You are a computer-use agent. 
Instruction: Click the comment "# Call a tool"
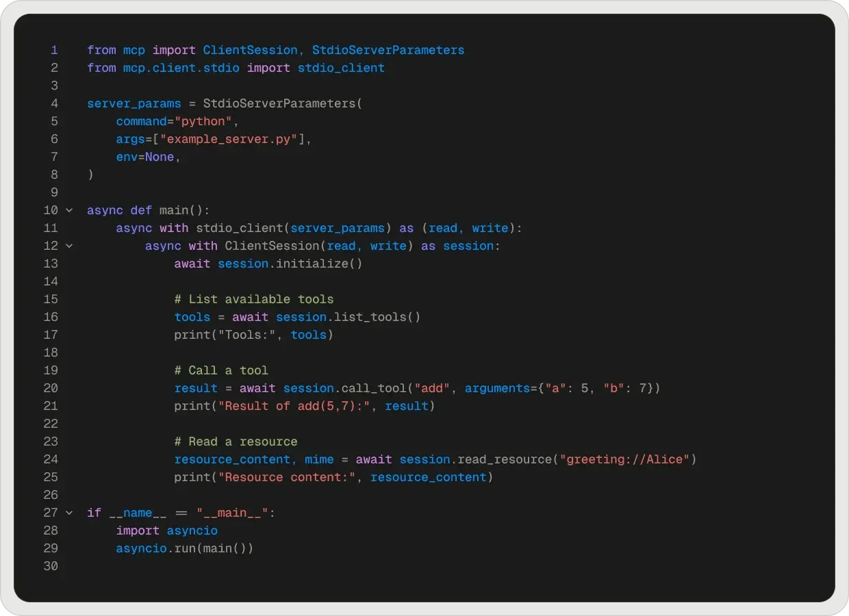[221, 370]
